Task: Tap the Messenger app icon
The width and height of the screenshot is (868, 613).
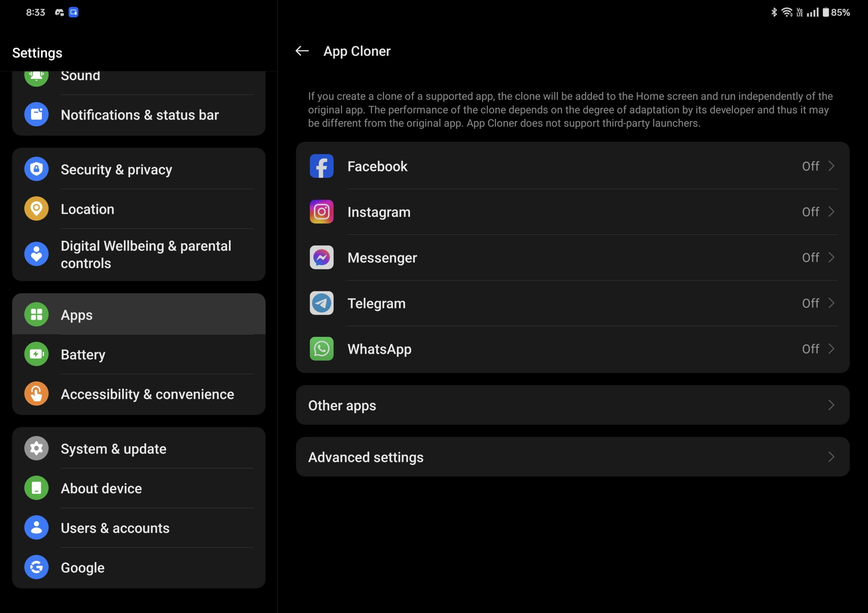Action: (x=321, y=258)
